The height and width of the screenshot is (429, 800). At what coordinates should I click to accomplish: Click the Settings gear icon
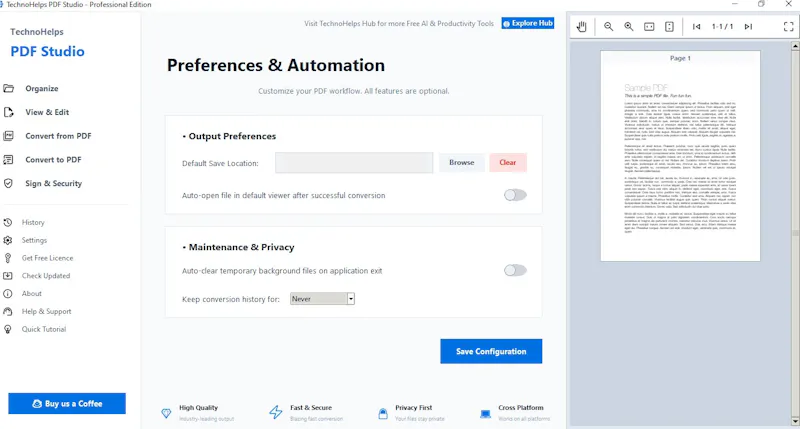click(8, 240)
